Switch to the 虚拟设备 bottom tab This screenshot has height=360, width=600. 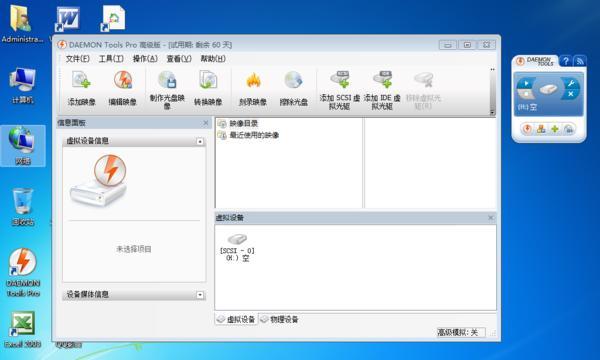click(236, 319)
